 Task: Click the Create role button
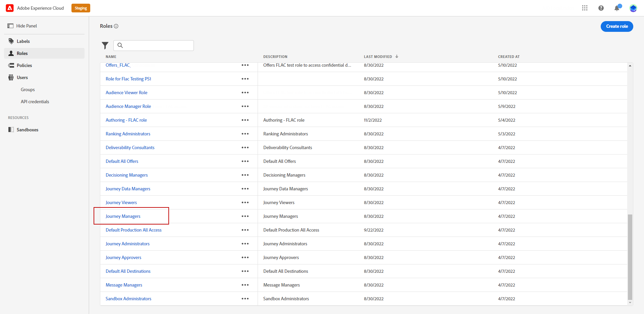pyautogui.click(x=617, y=26)
